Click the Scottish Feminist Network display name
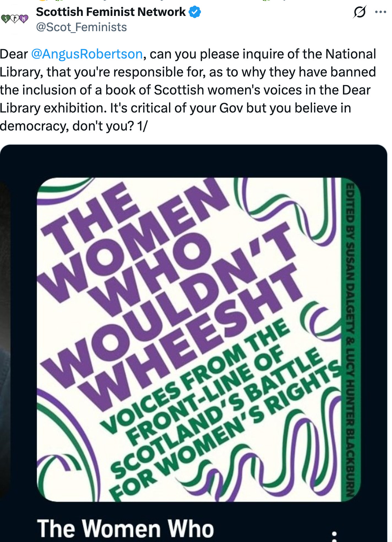This screenshot has width=392, height=542. [x=111, y=12]
